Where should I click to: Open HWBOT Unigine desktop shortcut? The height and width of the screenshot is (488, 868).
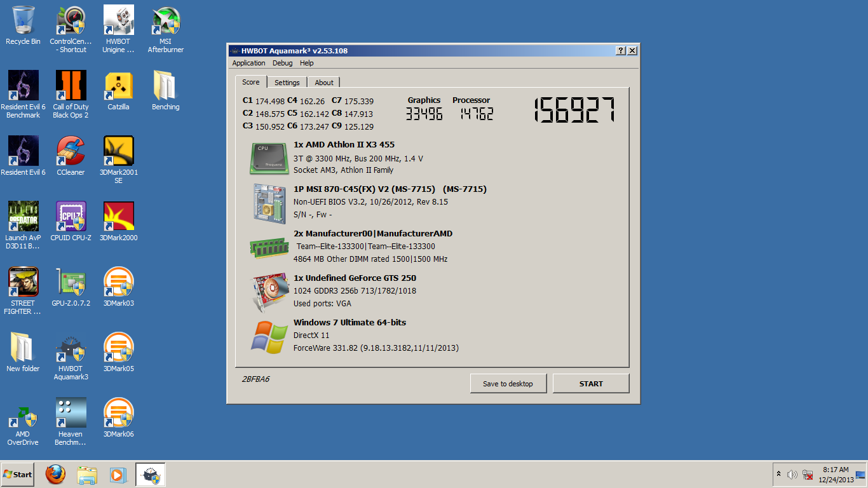coord(118,29)
